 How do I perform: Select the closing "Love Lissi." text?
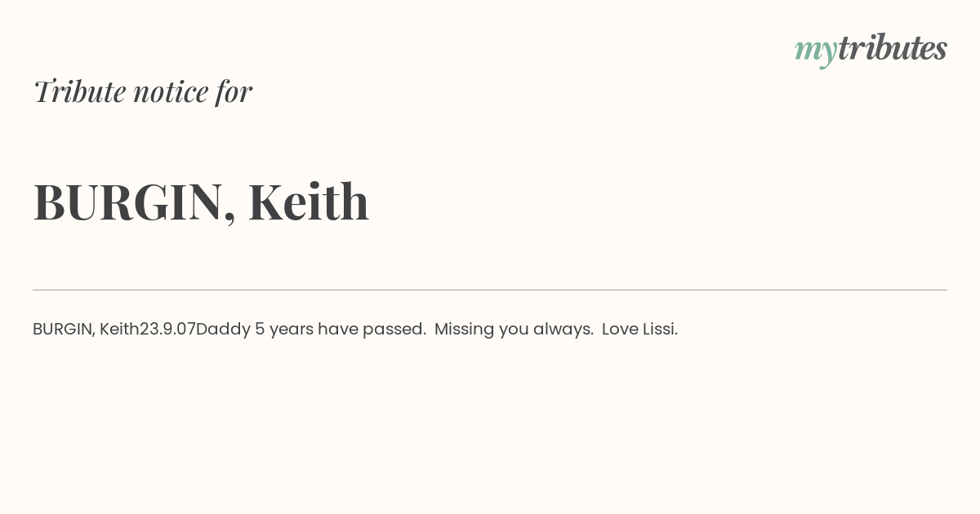coord(639,329)
